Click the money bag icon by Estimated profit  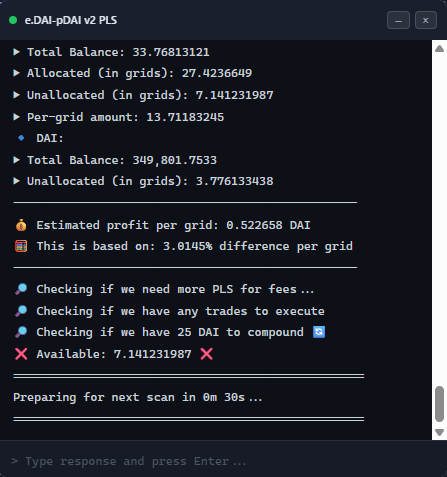point(21,225)
